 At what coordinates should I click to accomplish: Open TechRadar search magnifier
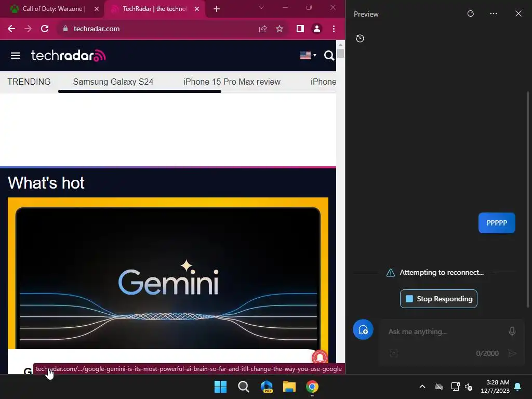[329, 55]
